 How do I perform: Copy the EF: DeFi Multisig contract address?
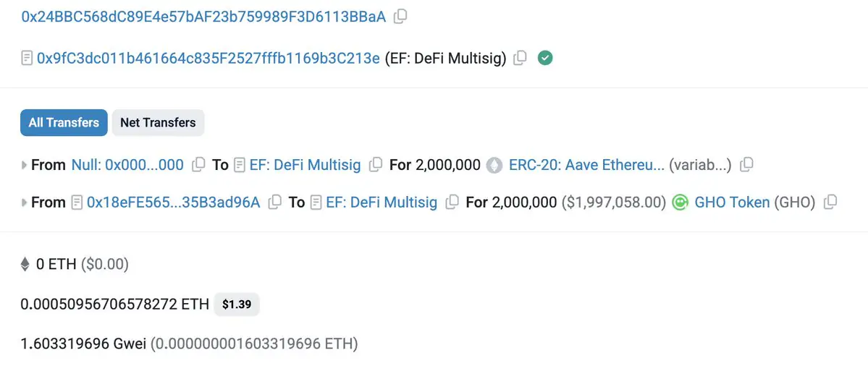(520, 58)
